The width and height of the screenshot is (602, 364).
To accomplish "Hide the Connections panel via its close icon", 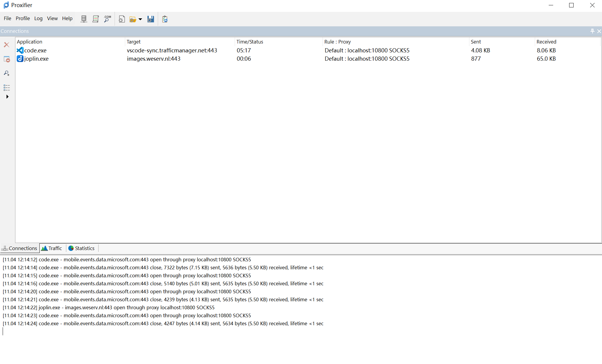I will (599, 31).
